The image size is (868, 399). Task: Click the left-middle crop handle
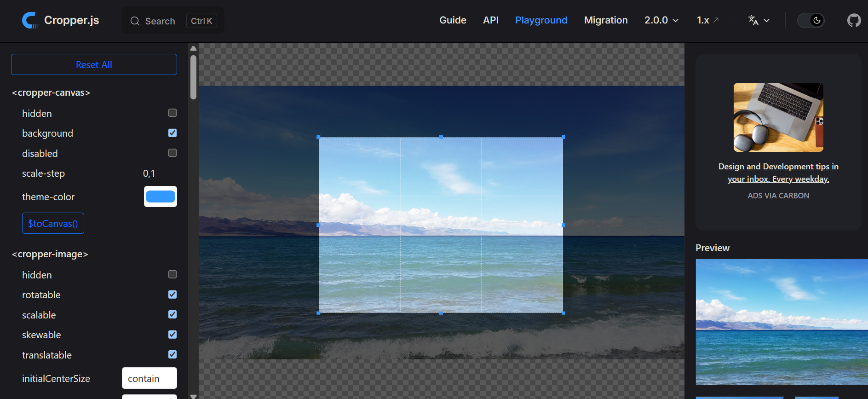tap(318, 225)
